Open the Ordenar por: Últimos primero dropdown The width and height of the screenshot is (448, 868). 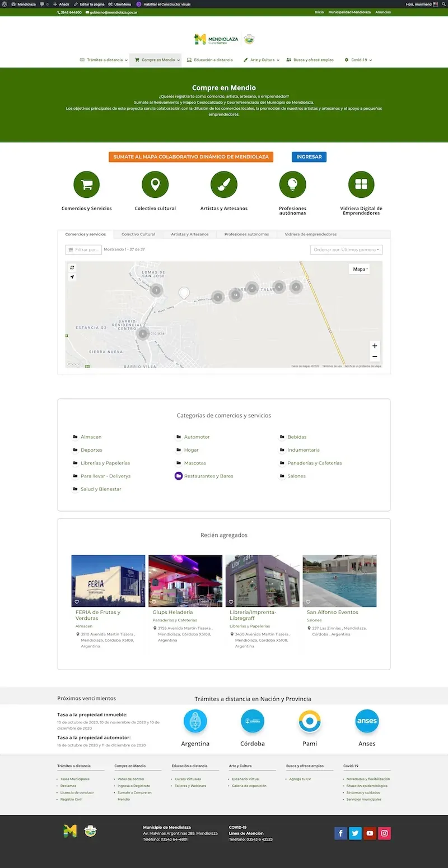click(347, 249)
